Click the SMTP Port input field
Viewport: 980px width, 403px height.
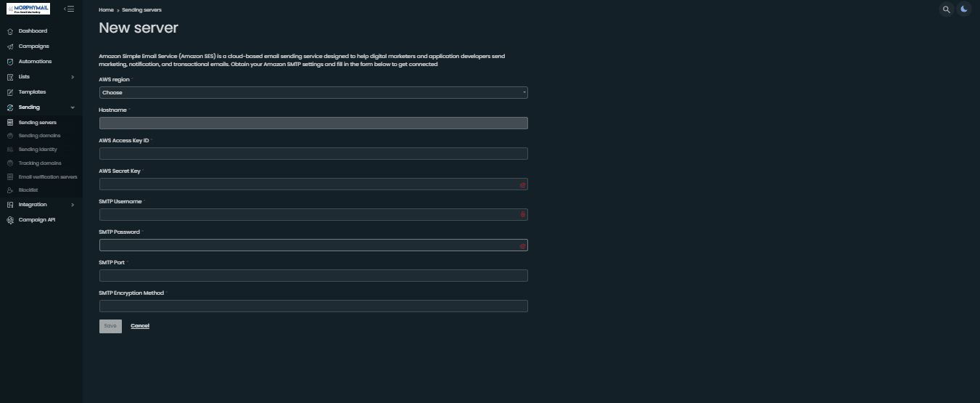coord(313,276)
